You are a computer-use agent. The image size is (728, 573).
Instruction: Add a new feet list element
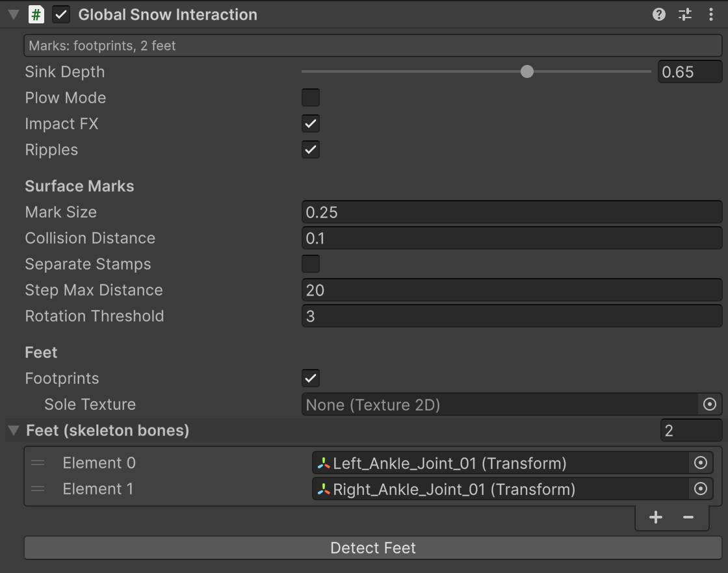click(x=656, y=517)
